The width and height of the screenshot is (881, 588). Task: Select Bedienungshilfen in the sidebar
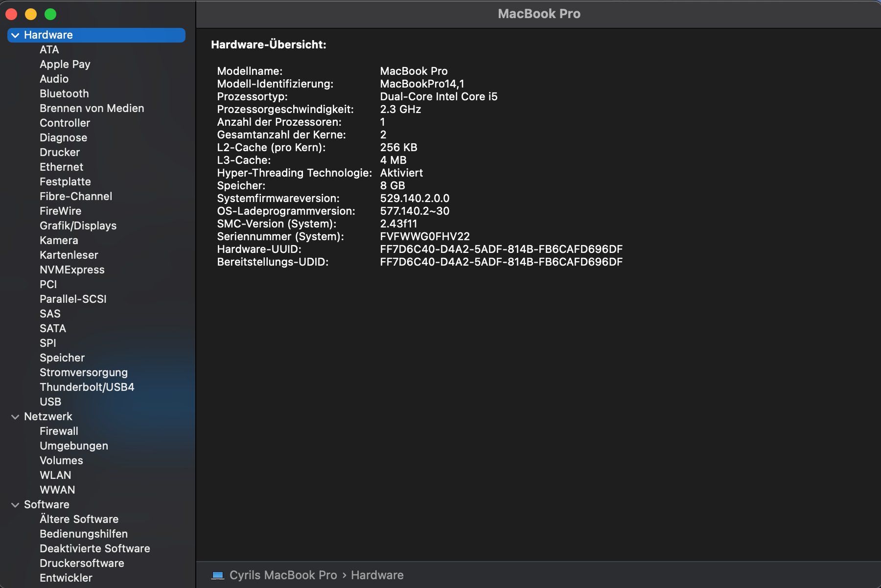click(84, 534)
